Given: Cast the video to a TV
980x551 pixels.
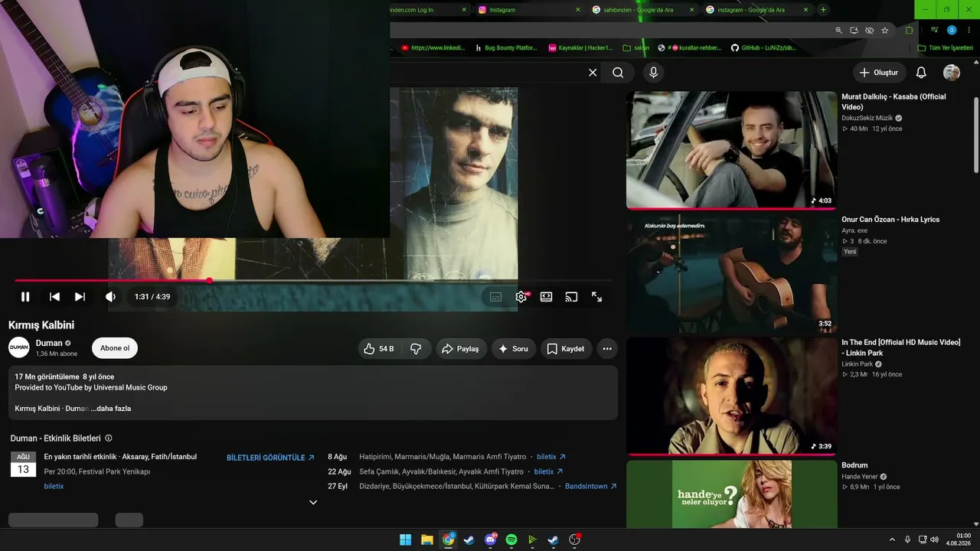Looking at the screenshot, I should (x=571, y=297).
